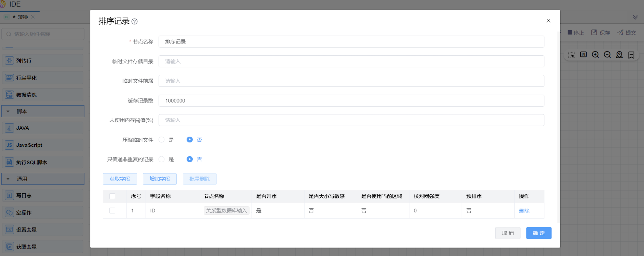Collapse the 脚本 category

(8, 112)
